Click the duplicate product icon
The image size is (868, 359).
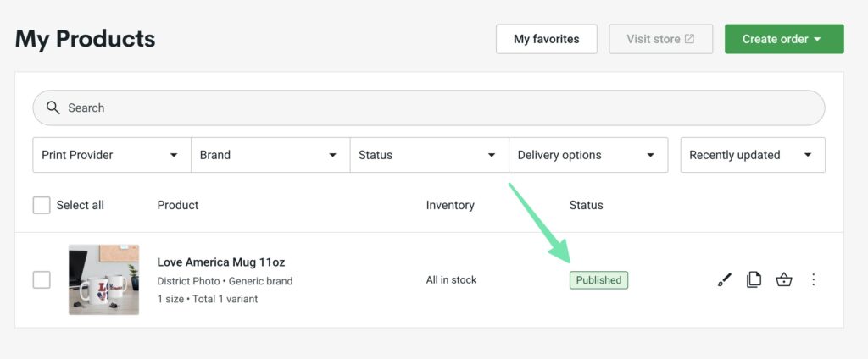click(754, 279)
